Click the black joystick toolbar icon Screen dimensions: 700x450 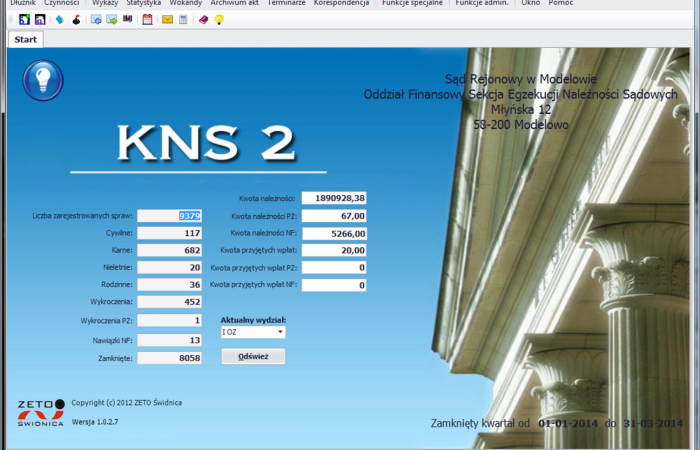[76, 20]
